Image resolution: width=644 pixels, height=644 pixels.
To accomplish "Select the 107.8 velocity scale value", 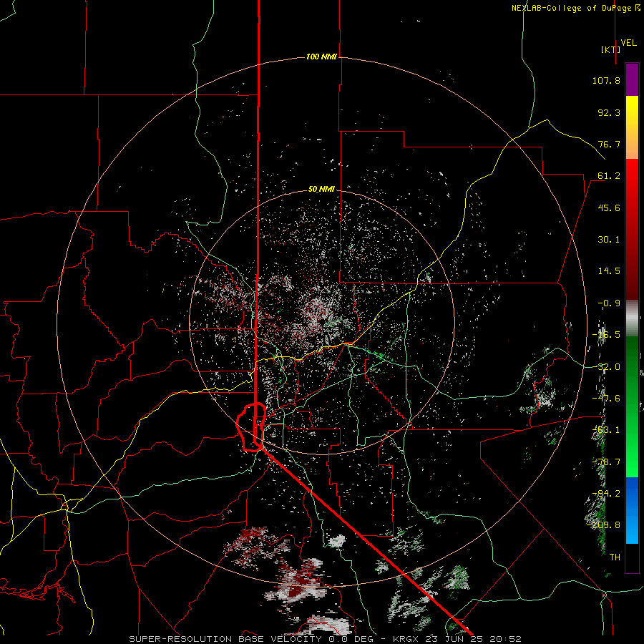I will 606,80.
